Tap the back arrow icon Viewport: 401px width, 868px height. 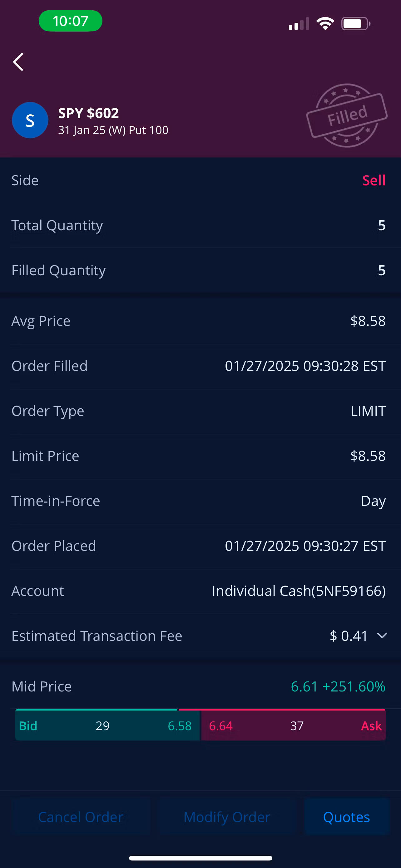[x=18, y=62]
